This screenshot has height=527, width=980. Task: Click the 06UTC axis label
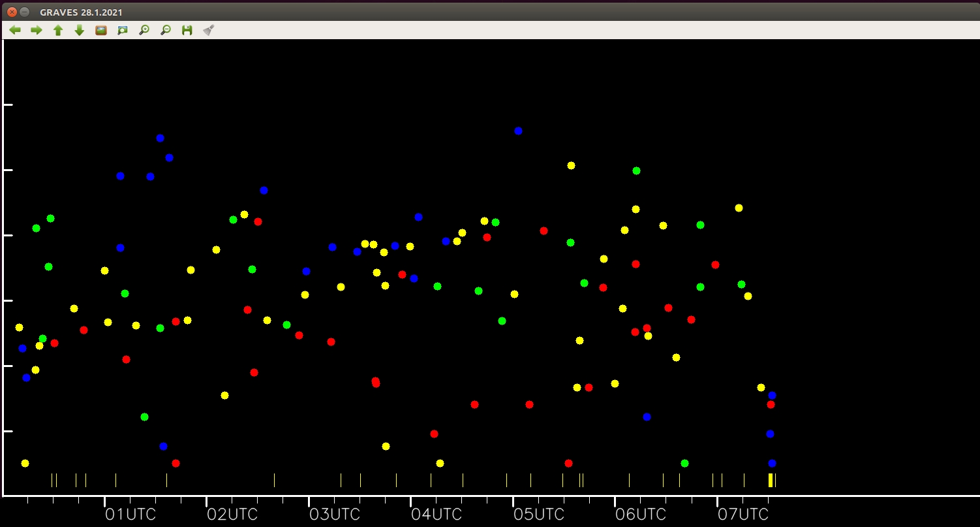[641, 515]
